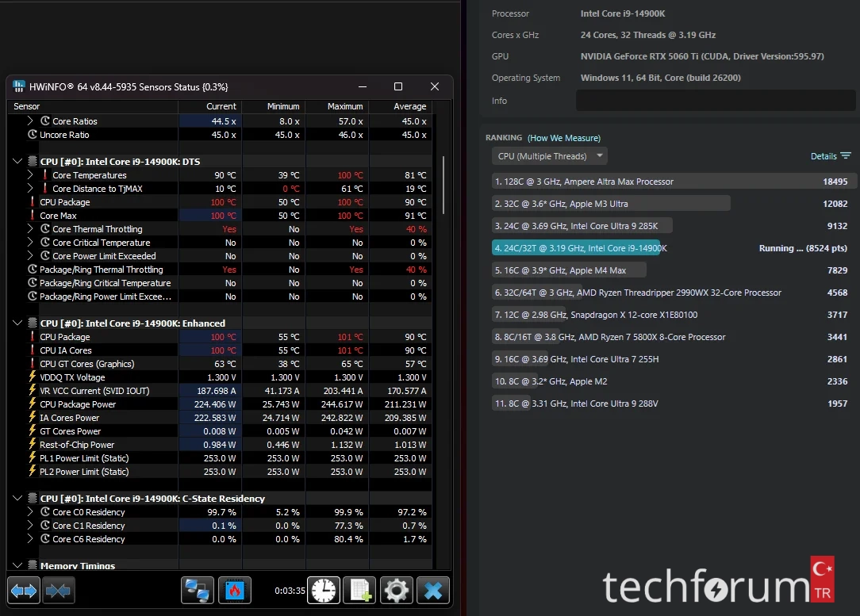The image size is (860, 616).
Task: Select the Intel Core Ultra 9 285K entry
Action: 673,226
